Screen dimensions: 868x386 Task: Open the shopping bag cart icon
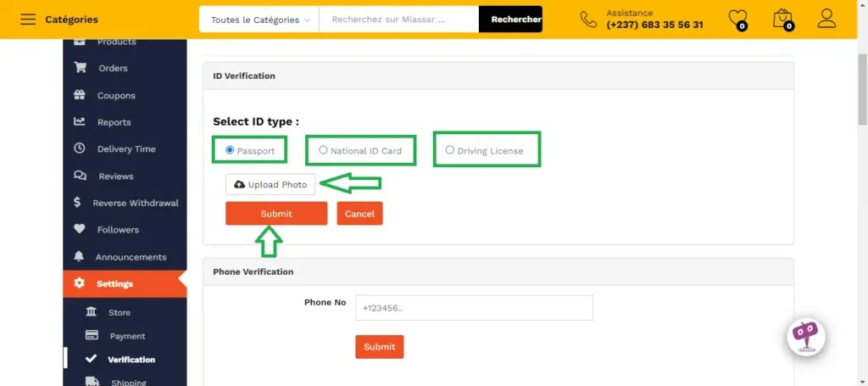[x=782, y=19]
